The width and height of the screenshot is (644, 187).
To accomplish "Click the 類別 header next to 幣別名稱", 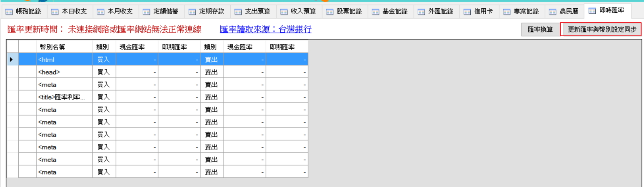I will coord(104,47).
